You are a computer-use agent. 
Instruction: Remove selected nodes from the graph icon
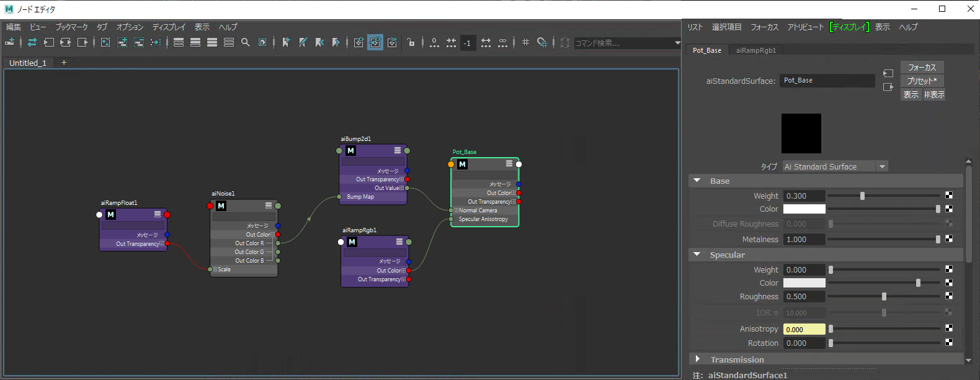coord(139,42)
